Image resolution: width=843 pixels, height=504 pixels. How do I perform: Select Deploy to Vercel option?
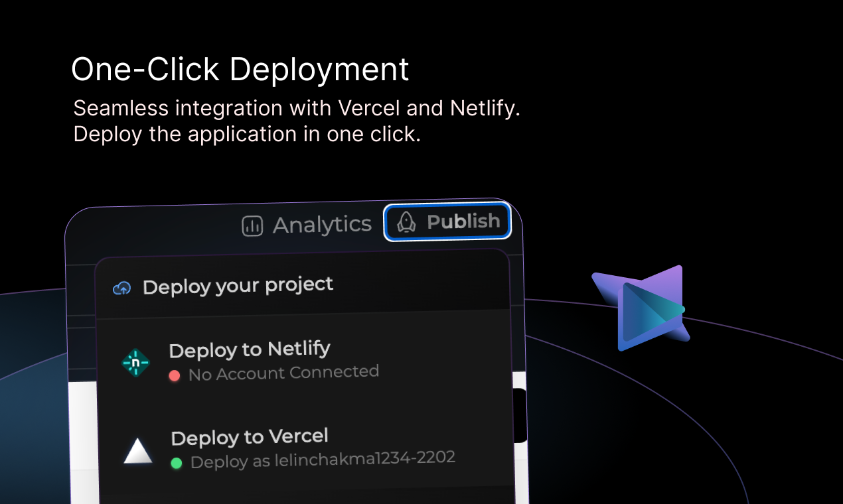click(x=307, y=448)
